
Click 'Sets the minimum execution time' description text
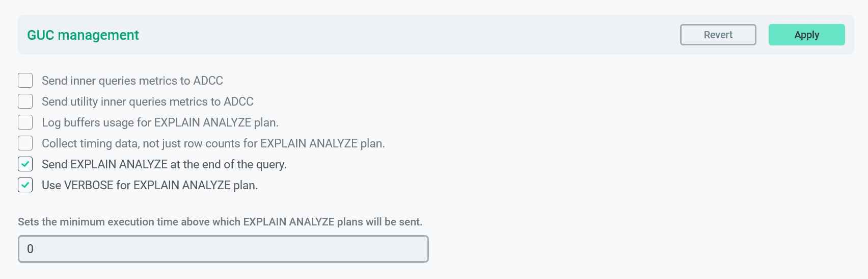[x=220, y=222]
